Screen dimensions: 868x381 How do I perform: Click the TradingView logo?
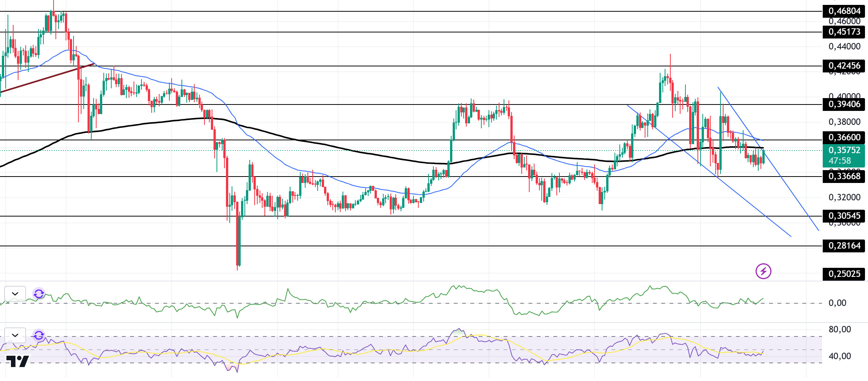[x=18, y=361]
